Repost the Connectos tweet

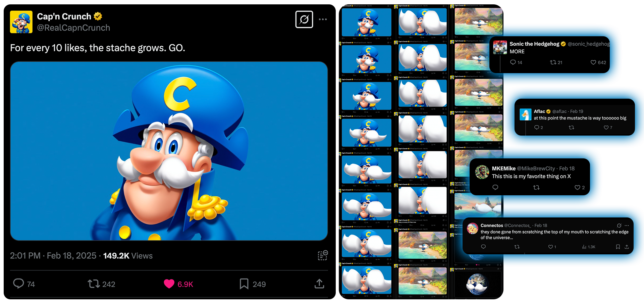(x=517, y=247)
